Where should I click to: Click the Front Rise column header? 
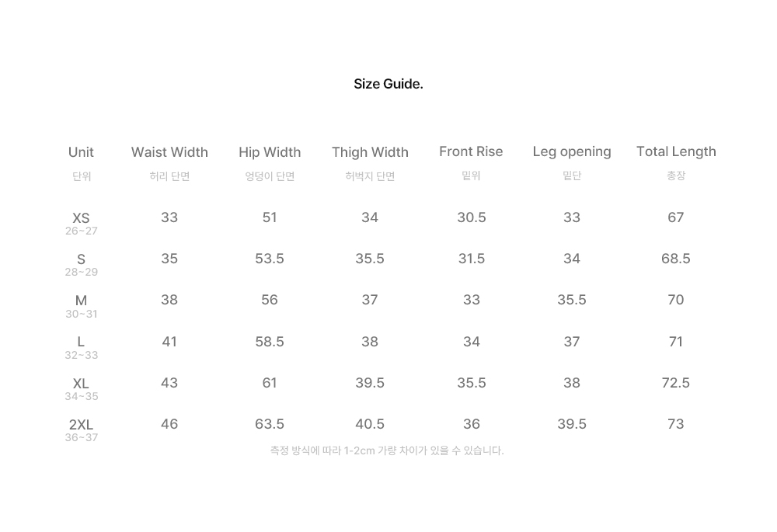(x=471, y=151)
